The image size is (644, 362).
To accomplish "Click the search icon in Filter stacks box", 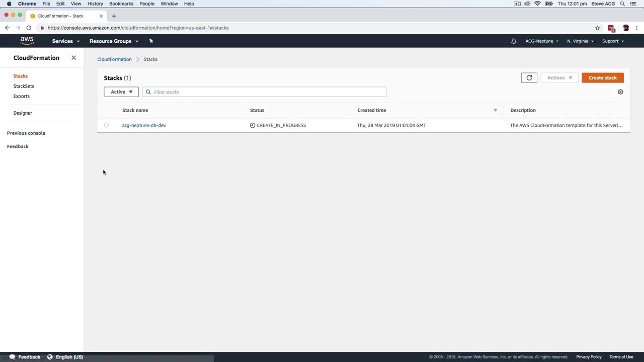I will click(x=148, y=92).
